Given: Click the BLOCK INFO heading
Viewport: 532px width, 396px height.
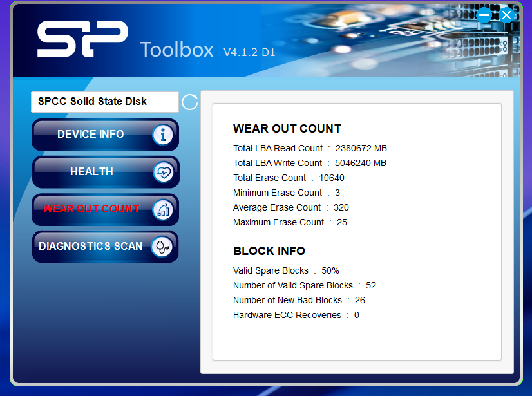Looking at the screenshot, I should pos(269,251).
